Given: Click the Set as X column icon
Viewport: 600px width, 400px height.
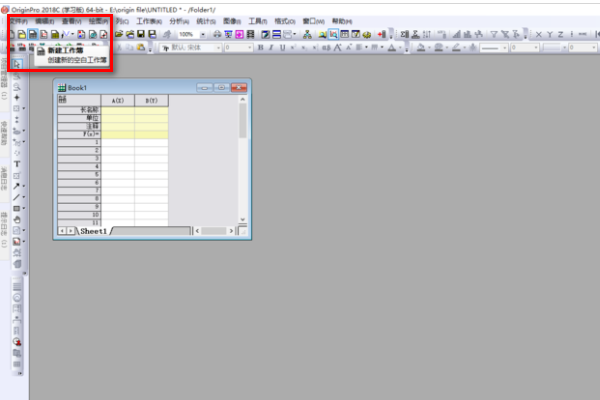Looking at the screenshot, I should (538, 35).
